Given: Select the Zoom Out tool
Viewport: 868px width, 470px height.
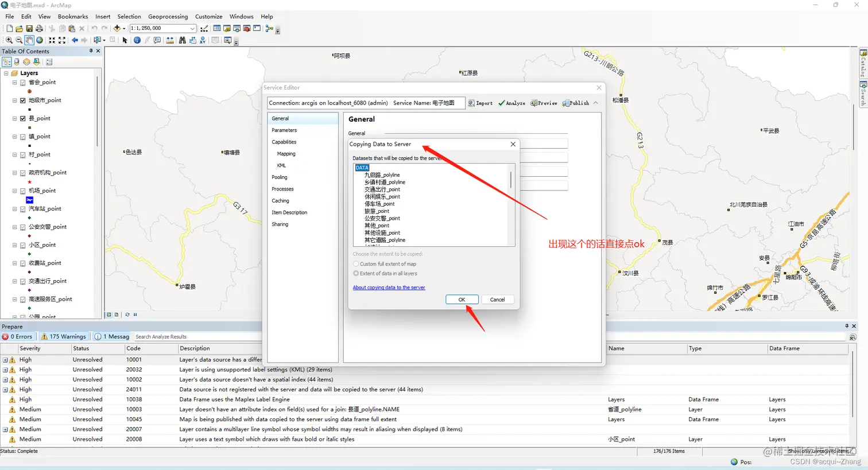Looking at the screenshot, I should tap(19, 40).
